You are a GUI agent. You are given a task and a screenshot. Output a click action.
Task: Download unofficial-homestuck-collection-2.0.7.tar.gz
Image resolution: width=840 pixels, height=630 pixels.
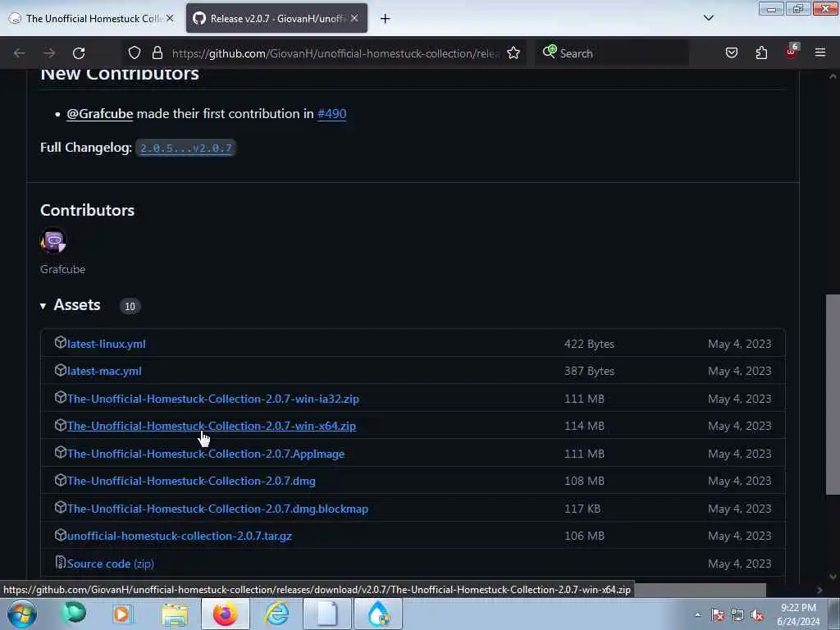click(180, 536)
